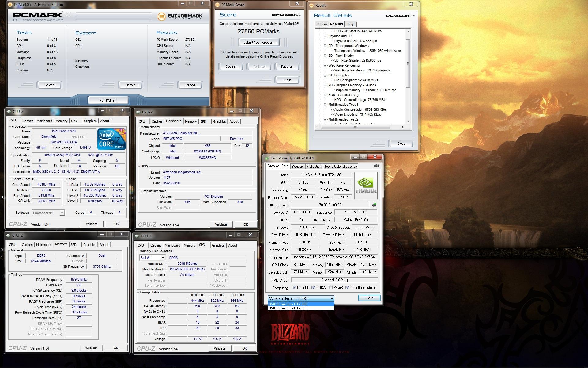
Task: Click the NVIDIA logo in GPU-Z
Action: pos(366,186)
